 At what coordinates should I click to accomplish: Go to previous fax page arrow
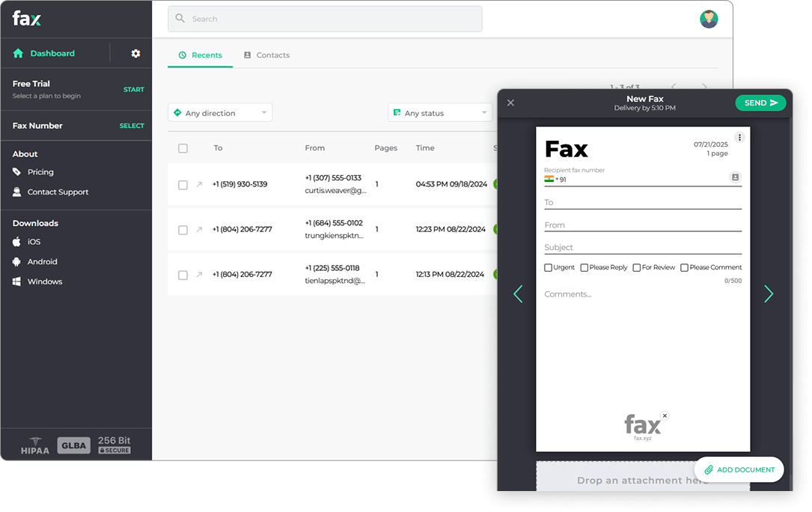(x=518, y=294)
